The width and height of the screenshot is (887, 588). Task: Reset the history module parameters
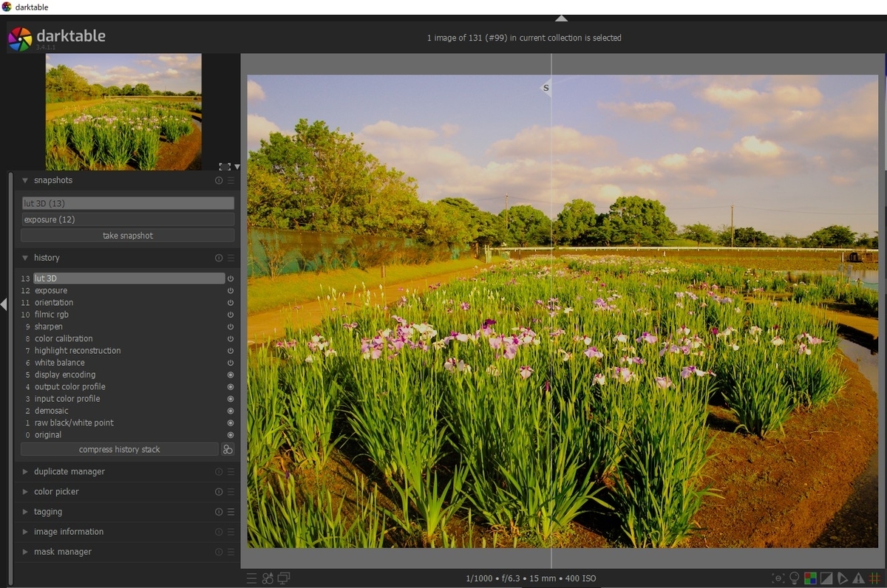[x=219, y=258]
